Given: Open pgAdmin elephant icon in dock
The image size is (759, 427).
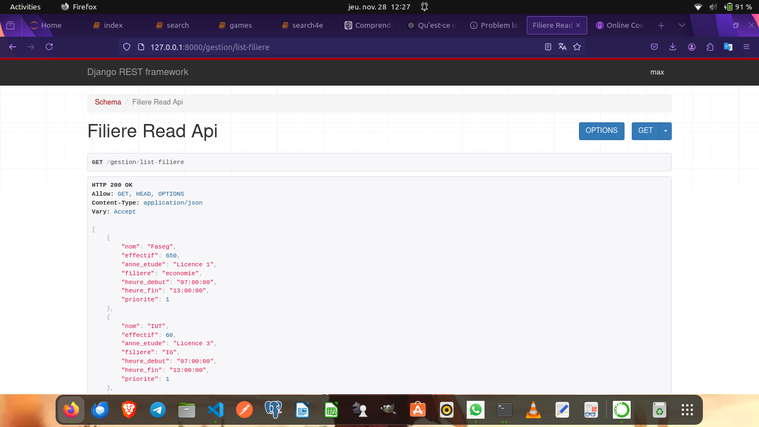Looking at the screenshot, I should [273, 410].
